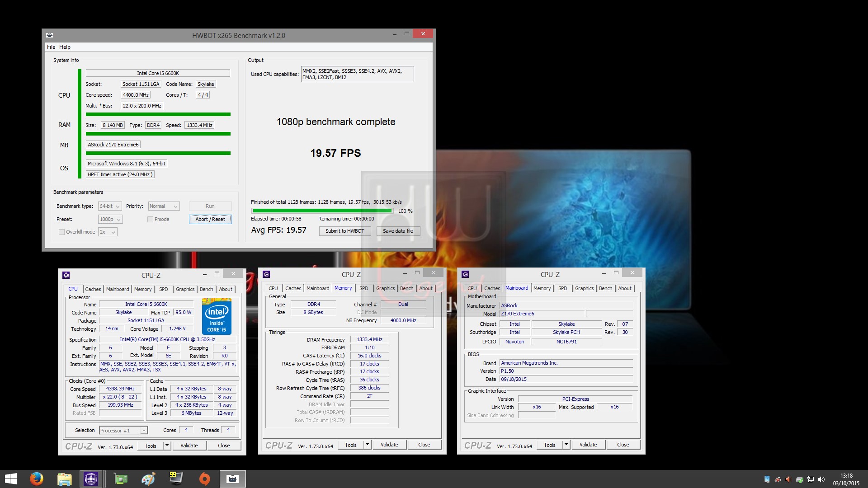
Task: Click the CPU-Z title icon in the Memory-tab window
Action: pos(266,274)
